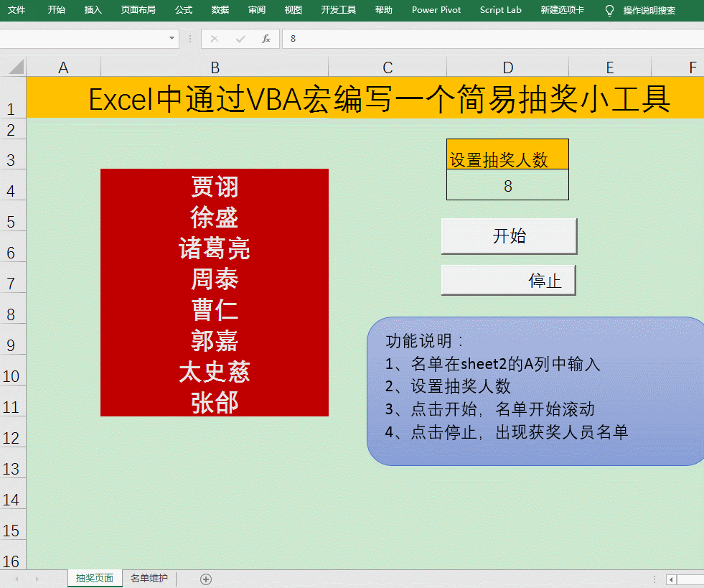Click the formula bar showing 8

tap(493, 39)
